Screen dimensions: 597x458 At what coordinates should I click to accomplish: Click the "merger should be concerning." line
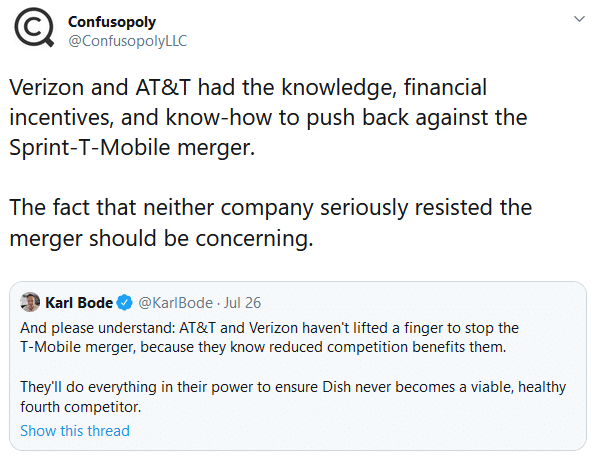[161, 238]
